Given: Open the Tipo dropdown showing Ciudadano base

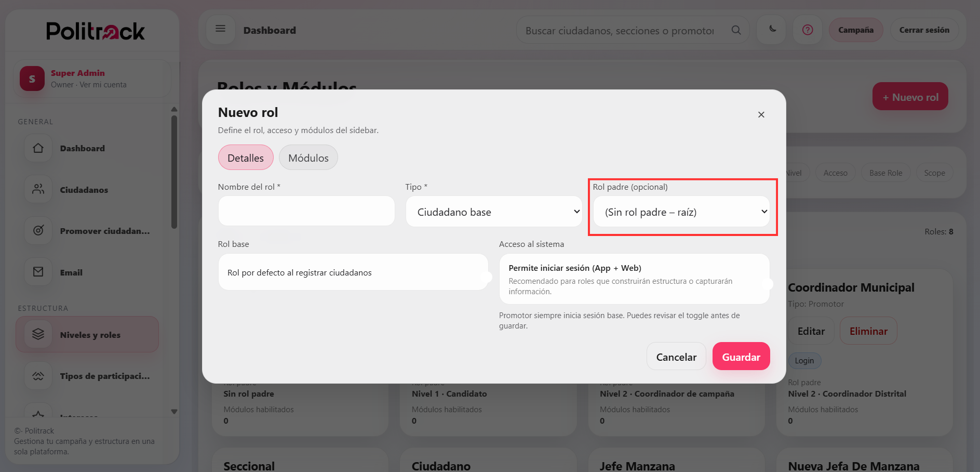Looking at the screenshot, I should click(493, 212).
